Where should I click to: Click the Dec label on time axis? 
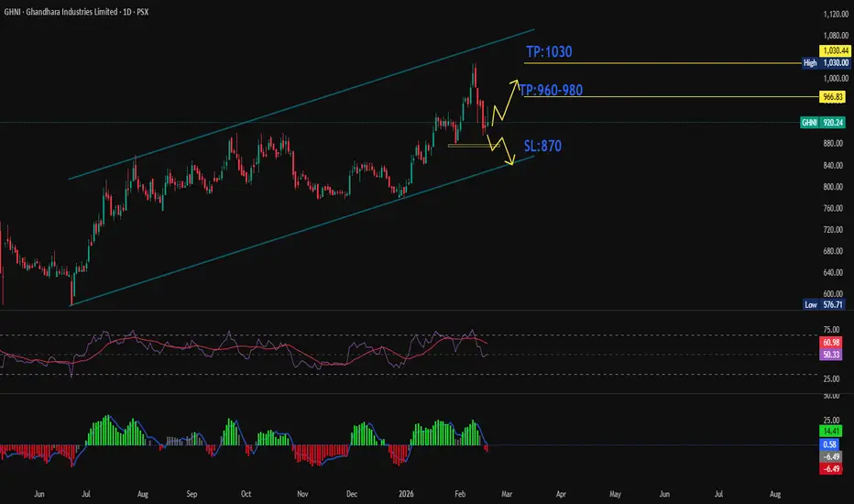(352, 494)
